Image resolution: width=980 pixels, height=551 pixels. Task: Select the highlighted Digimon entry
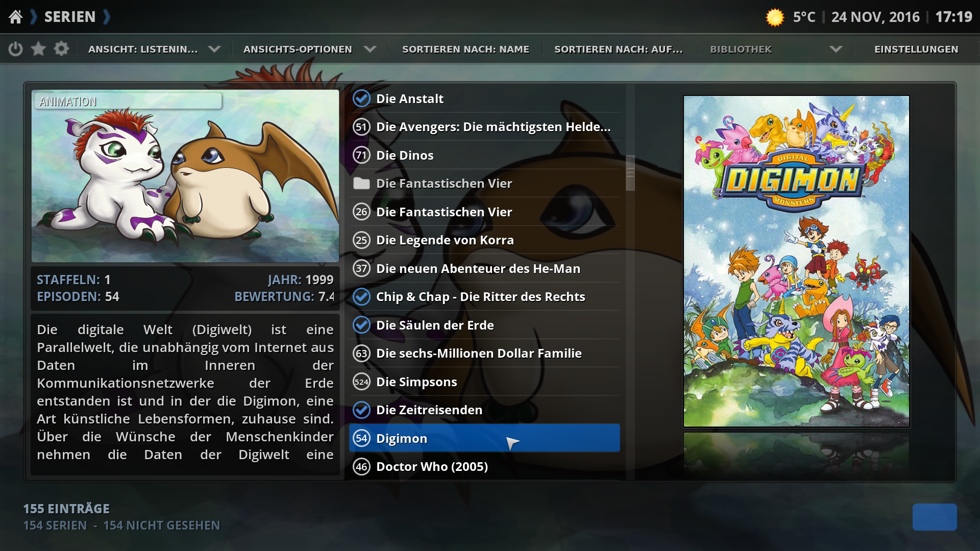click(x=484, y=438)
